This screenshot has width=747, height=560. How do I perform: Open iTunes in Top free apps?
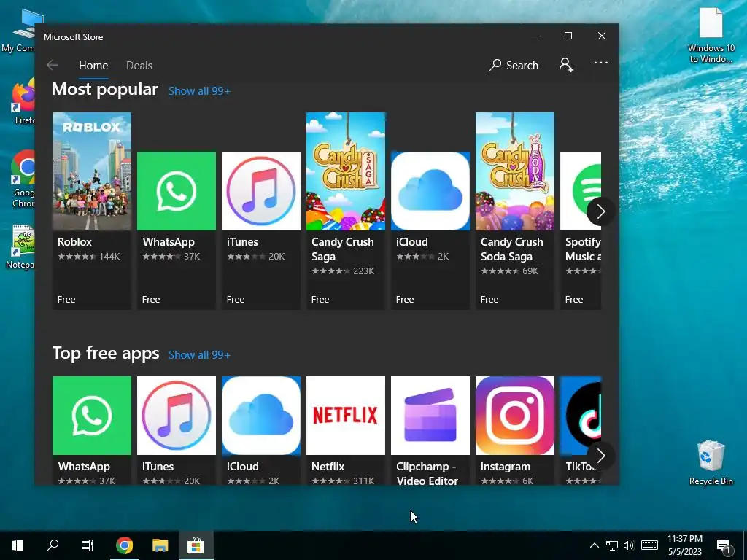tap(177, 430)
